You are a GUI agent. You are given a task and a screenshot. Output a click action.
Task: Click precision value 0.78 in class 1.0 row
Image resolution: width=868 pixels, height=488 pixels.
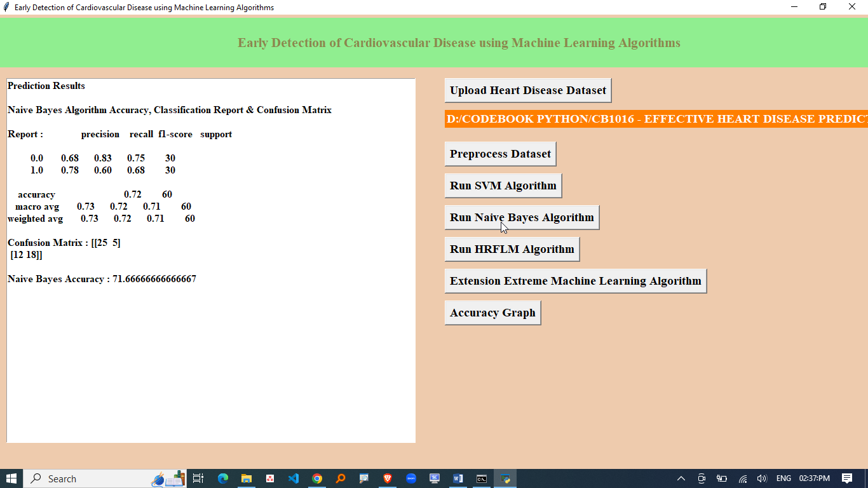click(x=70, y=170)
